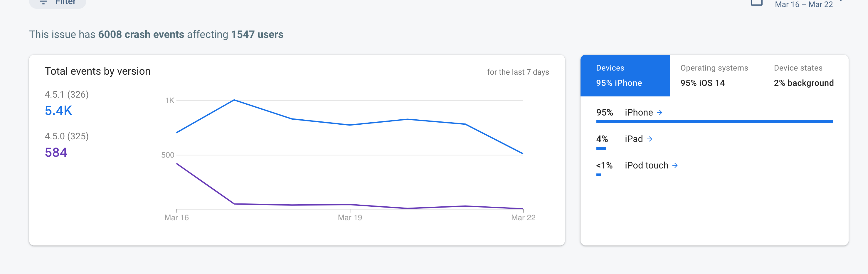Open the iPad device breakdown link
The height and width of the screenshot is (274, 868).
(x=633, y=139)
